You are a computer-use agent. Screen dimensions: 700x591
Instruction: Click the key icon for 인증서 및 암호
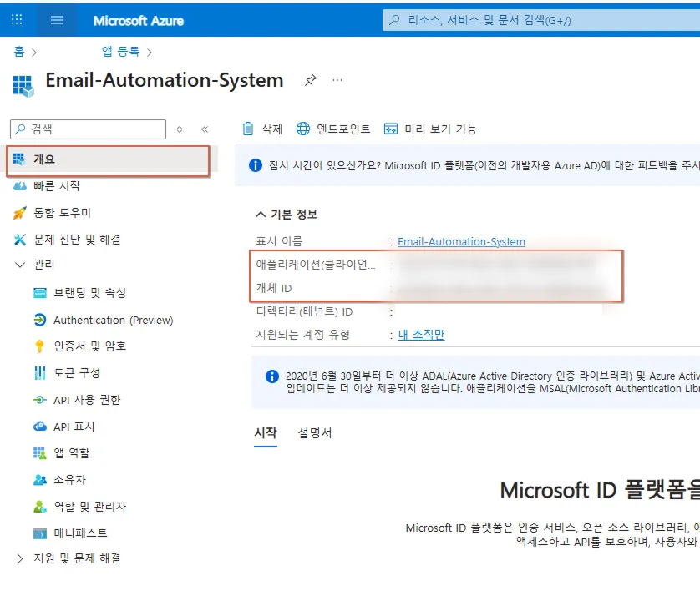[40, 346]
